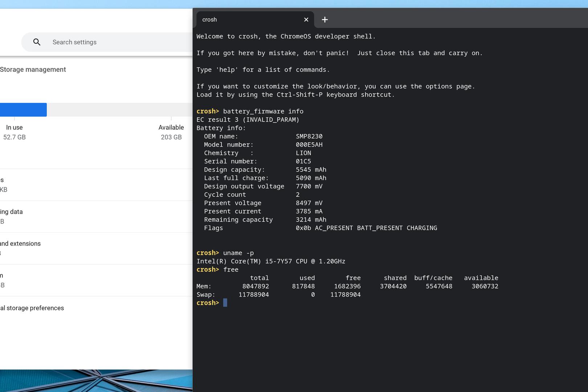Click the uname -p command line
Viewport: 588px width, 392px height.
click(238, 253)
